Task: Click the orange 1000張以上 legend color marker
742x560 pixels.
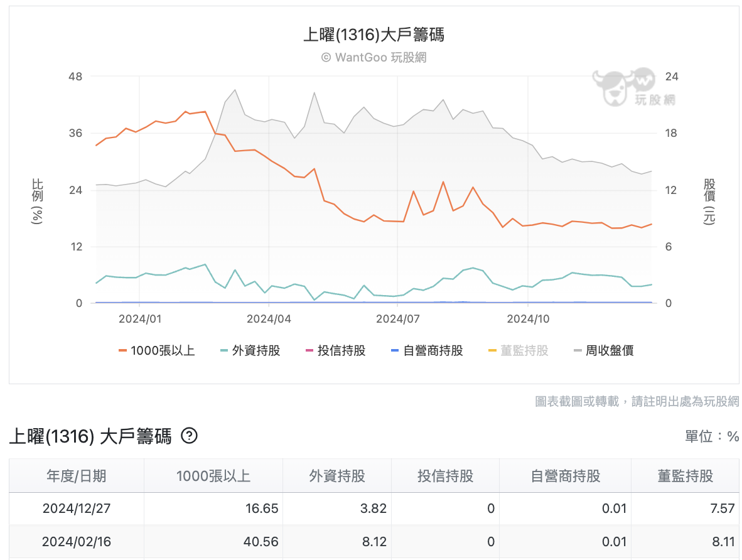Action: coord(122,351)
